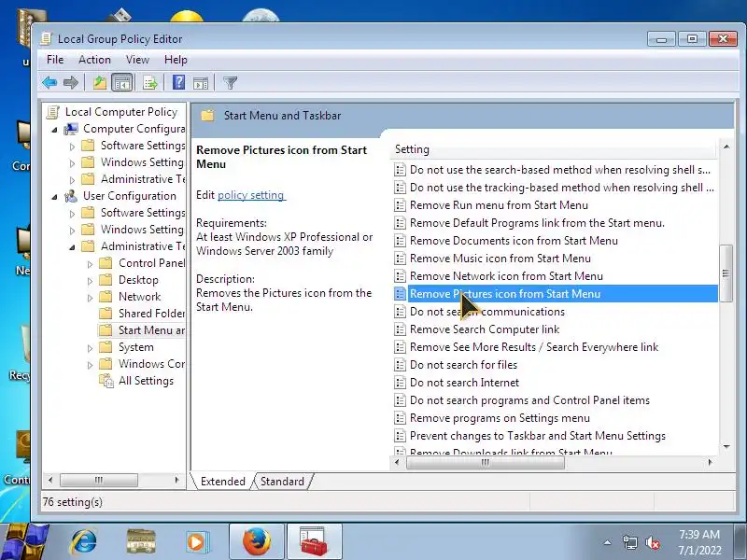The width and height of the screenshot is (747, 560).
Task: Click the Forward arrow toolbar icon
Action: [71, 83]
